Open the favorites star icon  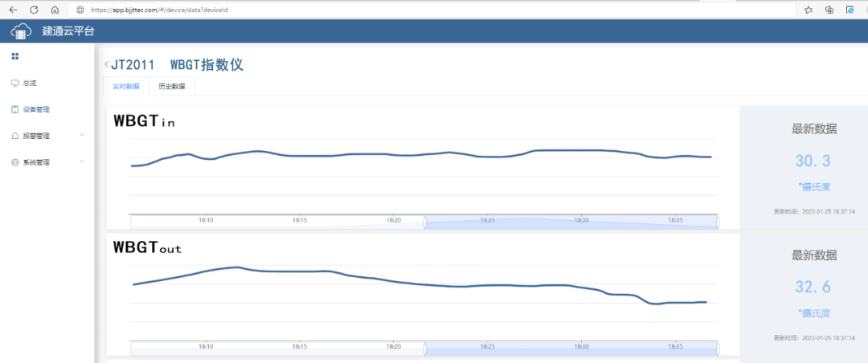(x=808, y=10)
